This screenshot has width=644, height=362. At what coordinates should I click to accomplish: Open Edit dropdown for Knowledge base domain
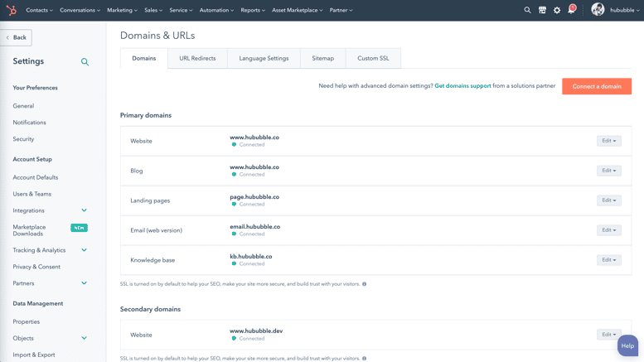click(x=608, y=260)
